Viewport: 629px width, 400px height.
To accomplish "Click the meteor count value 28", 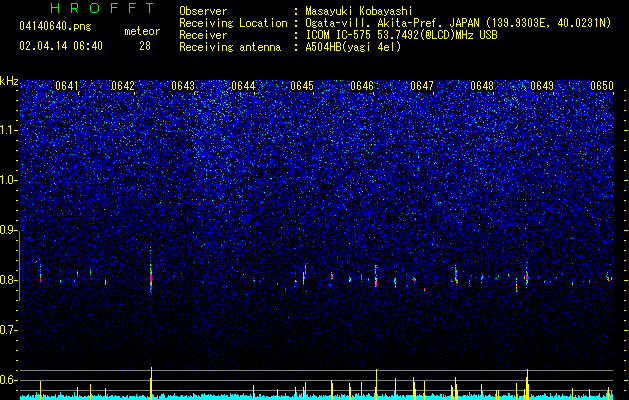I will [x=145, y=46].
